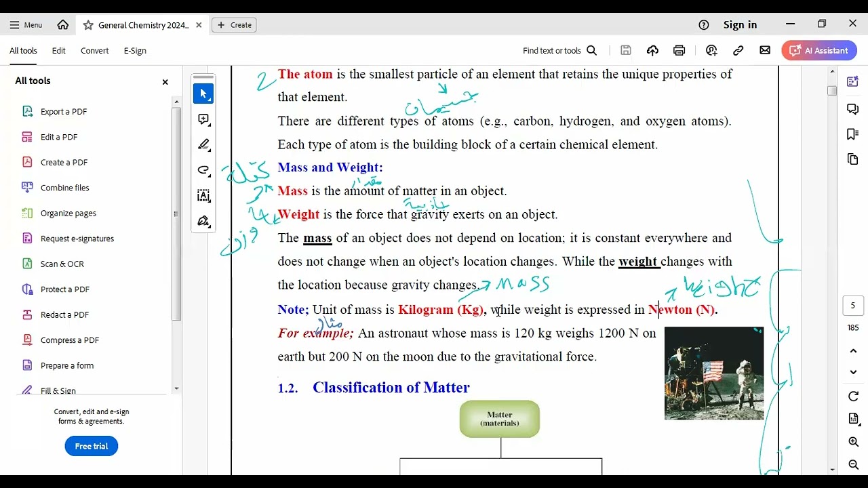Click the share with others icon
Viewport: 868px width, 488px height.
click(x=711, y=50)
